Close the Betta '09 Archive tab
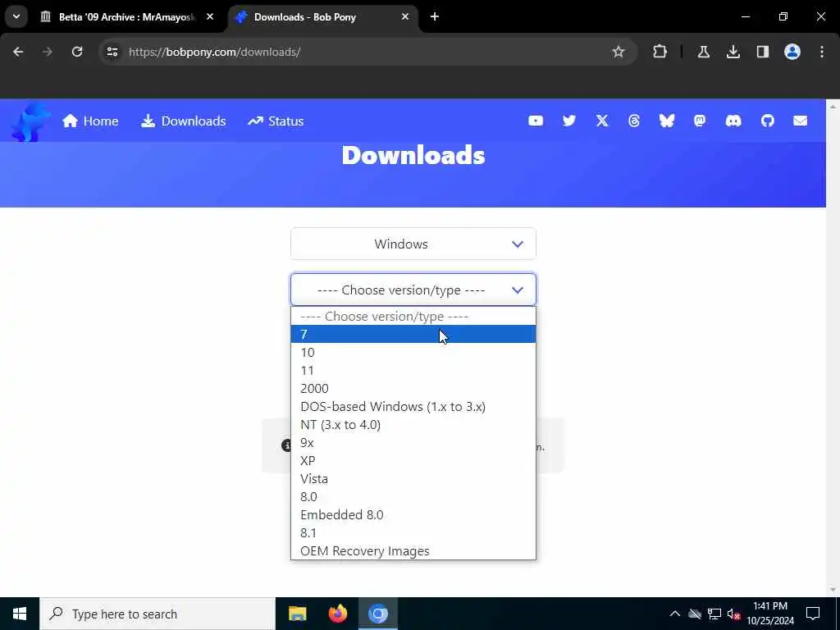Viewport: 840px width, 630px height. click(x=210, y=16)
